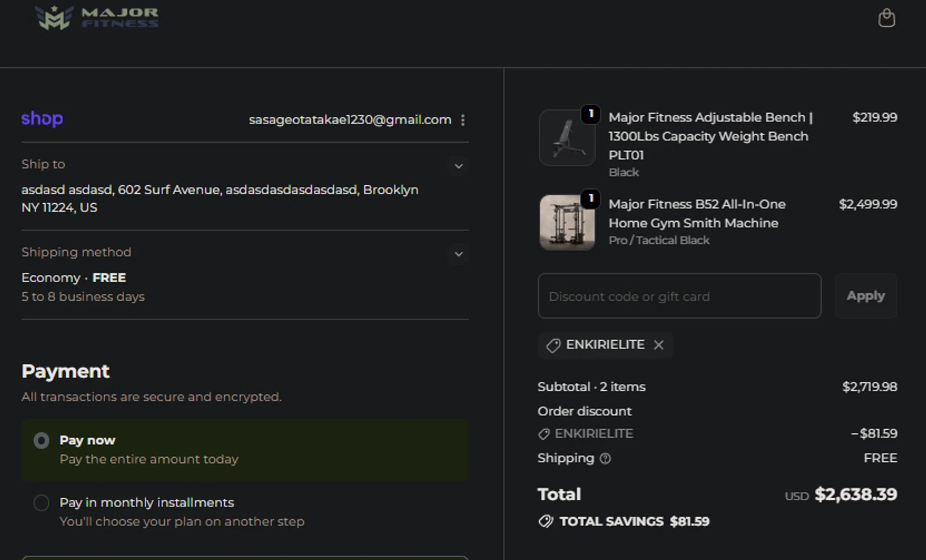Click the Shipping method label
Image resolution: width=926 pixels, height=560 pixels.
click(x=76, y=252)
